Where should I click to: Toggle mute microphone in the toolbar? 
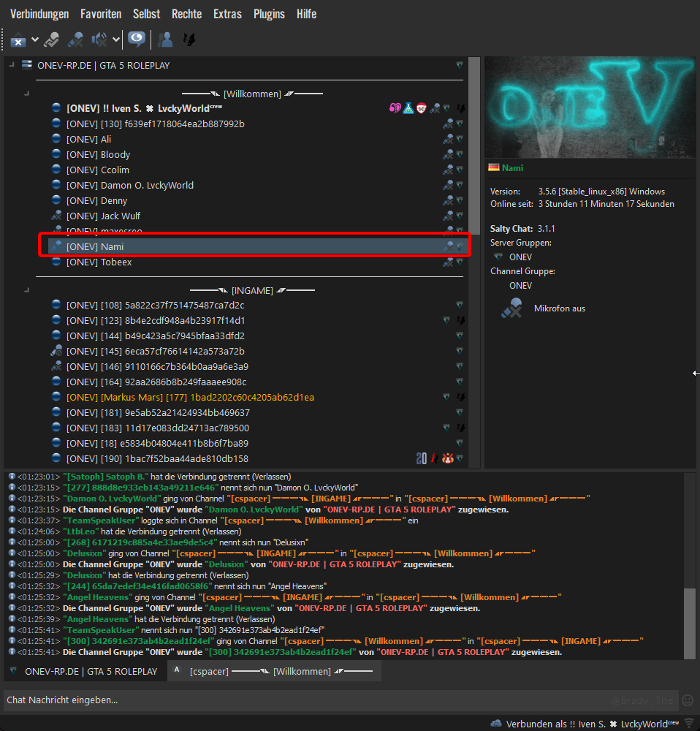[75, 39]
